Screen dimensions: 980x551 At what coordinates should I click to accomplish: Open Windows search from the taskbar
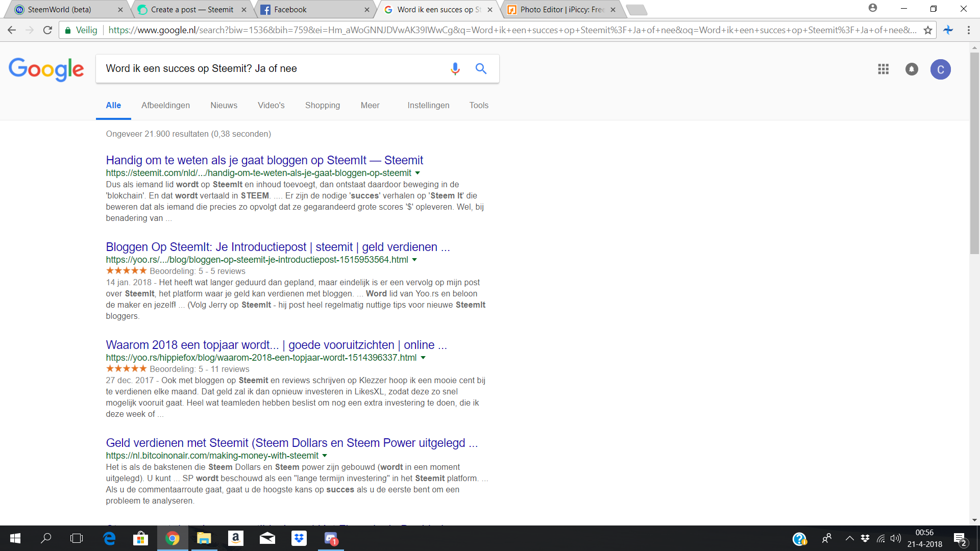46,538
